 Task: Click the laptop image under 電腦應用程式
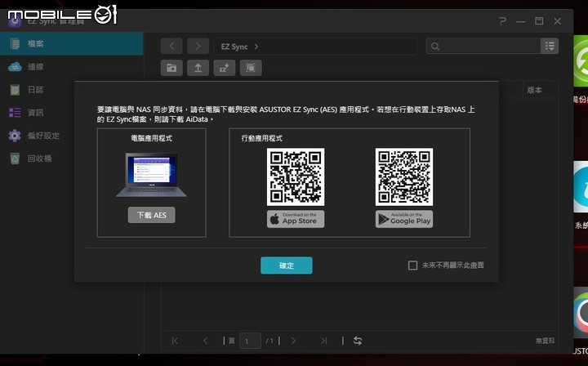click(152, 175)
